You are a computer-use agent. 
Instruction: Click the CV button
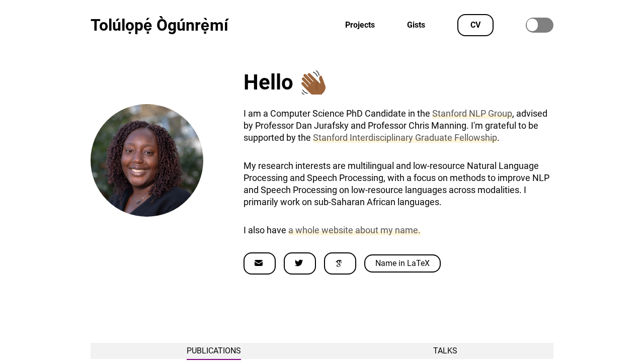475,25
